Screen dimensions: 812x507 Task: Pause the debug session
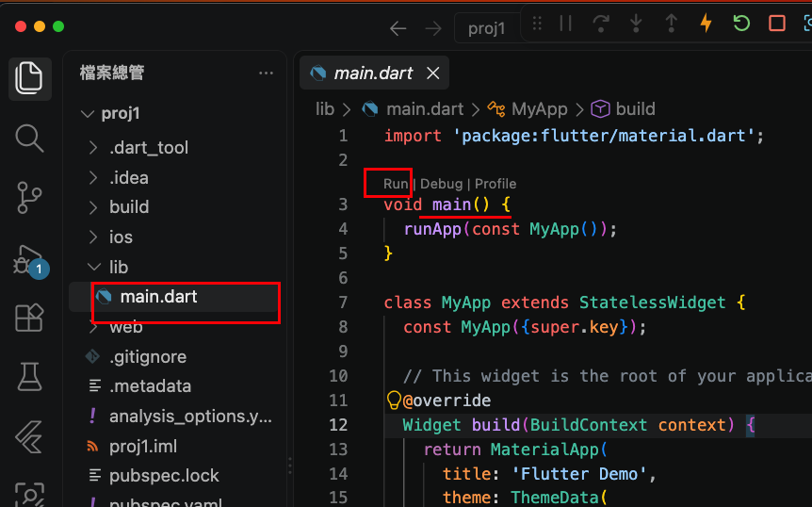[x=566, y=24]
